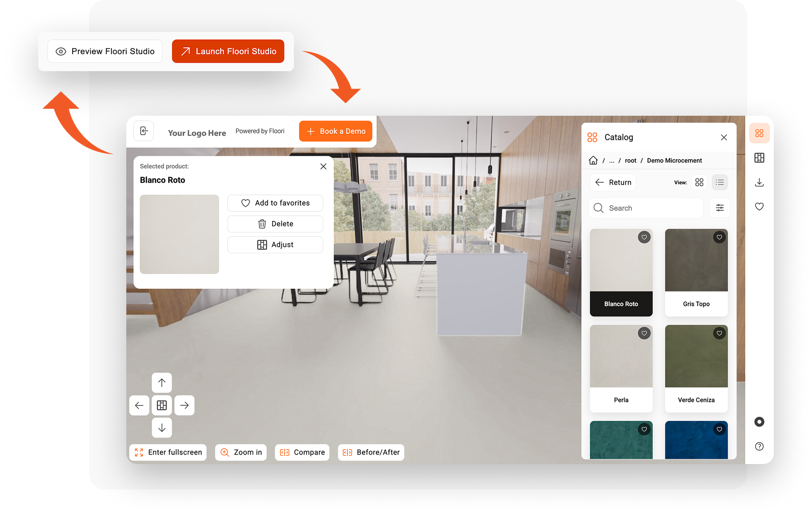Select root in the catalog breadcrumb
This screenshot has width=812, height=515.
click(630, 160)
